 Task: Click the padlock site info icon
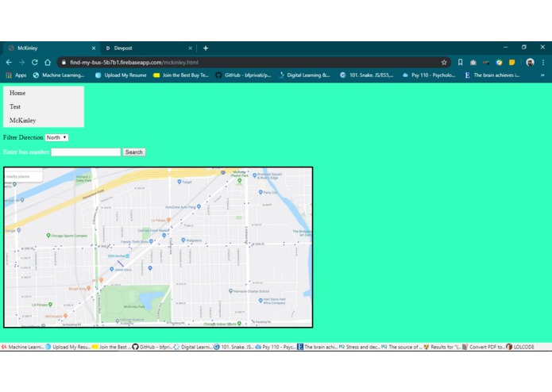64,62
